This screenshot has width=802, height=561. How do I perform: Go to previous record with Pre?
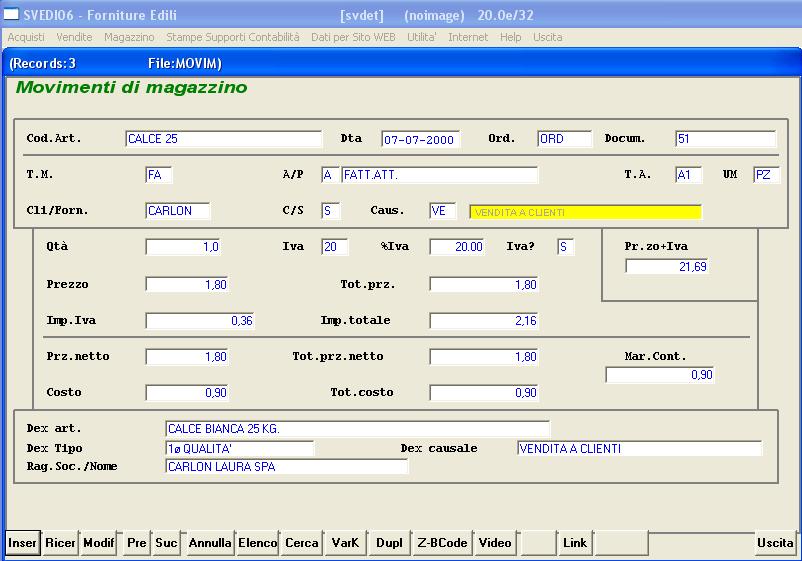coord(137,543)
